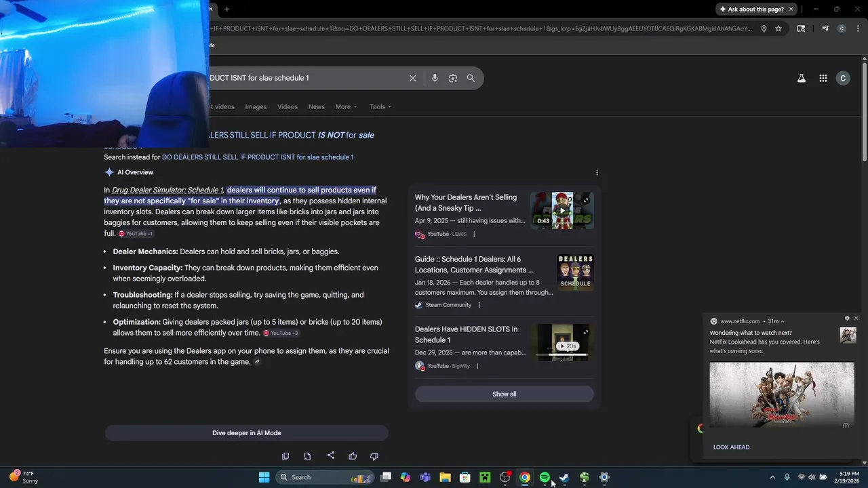Image resolution: width=868 pixels, height=488 pixels.
Task: Open the Google account avatar on page
Action: click(843, 78)
